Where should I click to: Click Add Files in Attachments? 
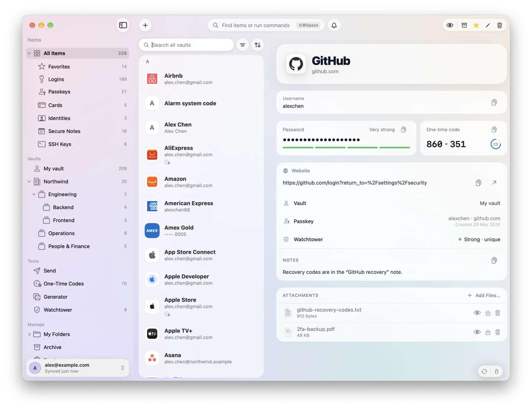pyautogui.click(x=484, y=295)
